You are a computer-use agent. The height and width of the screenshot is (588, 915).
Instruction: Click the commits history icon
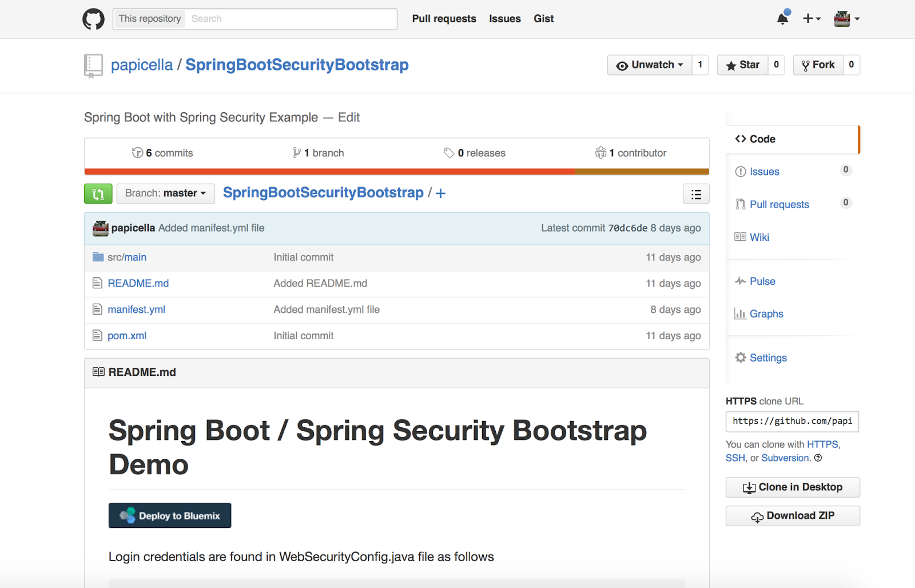(137, 153)
